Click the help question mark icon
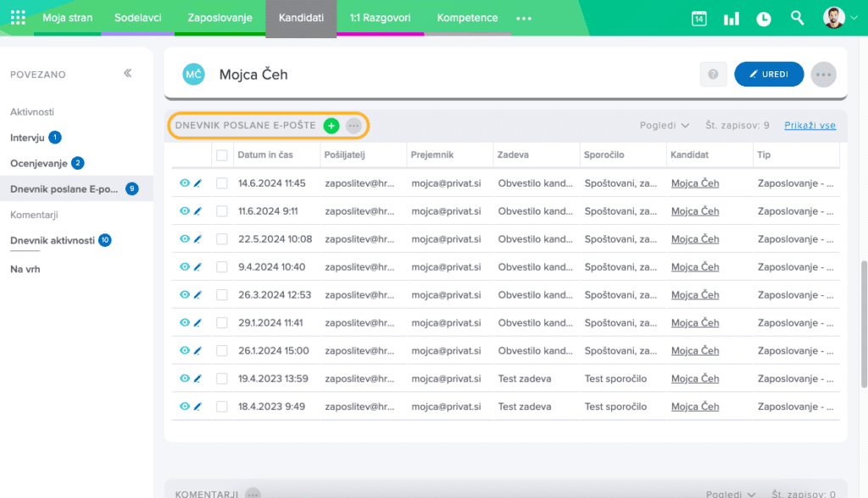Viewport: 868px width, 498px height. pos(713,75)
